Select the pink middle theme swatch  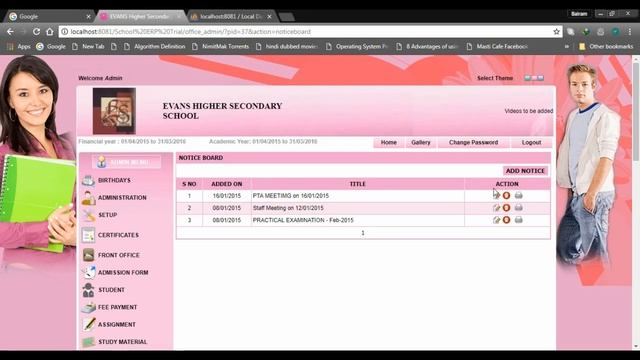534,78
